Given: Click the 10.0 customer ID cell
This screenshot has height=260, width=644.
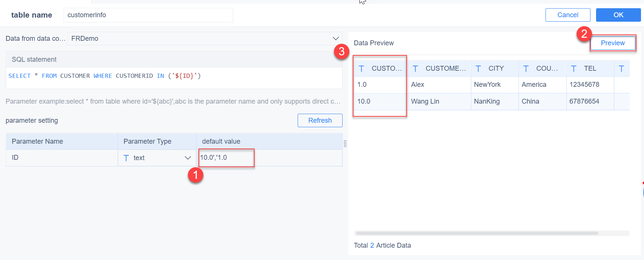Looking at the screenshot, I should [x=380, y=101].
